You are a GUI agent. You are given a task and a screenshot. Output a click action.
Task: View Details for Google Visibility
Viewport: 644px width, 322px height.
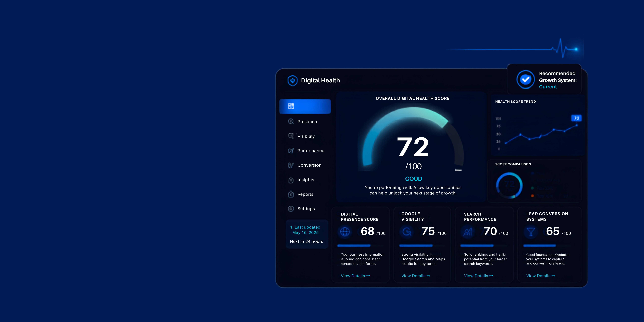(x=416, y=276)
